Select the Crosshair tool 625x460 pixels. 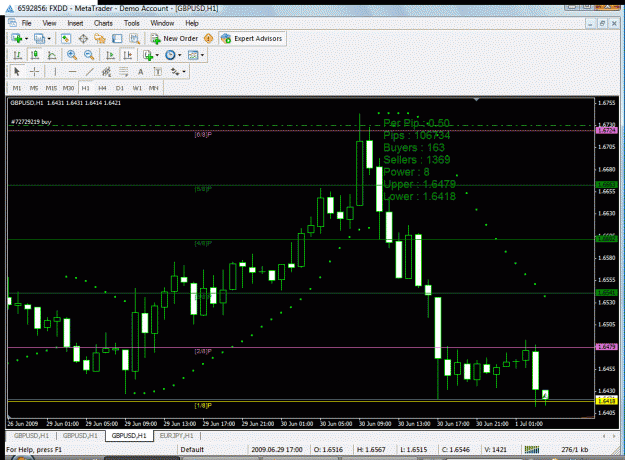click(x=34, y=72)
